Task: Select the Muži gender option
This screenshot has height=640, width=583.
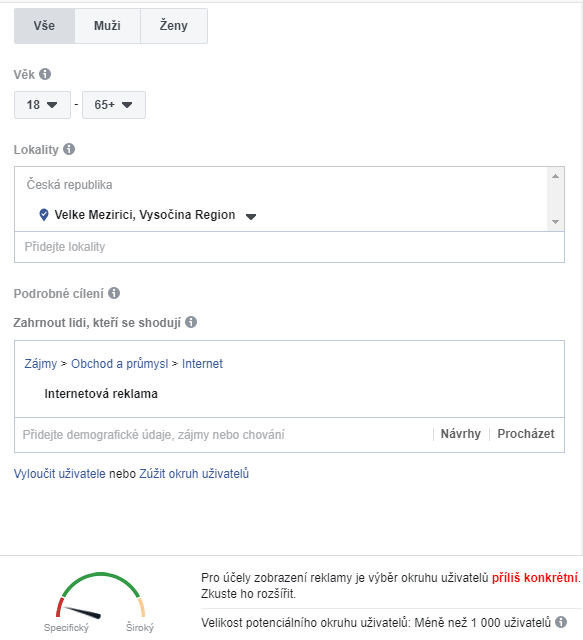Action: tap(107, 26)
